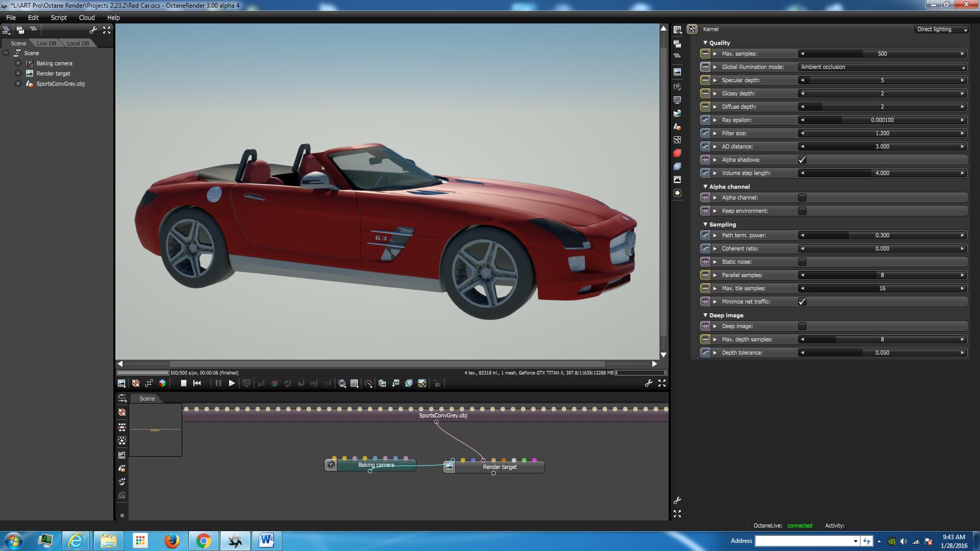This screenshot has height=551, width=980.
Task: Enable the Keep environment checkbox
Action: 802,211
